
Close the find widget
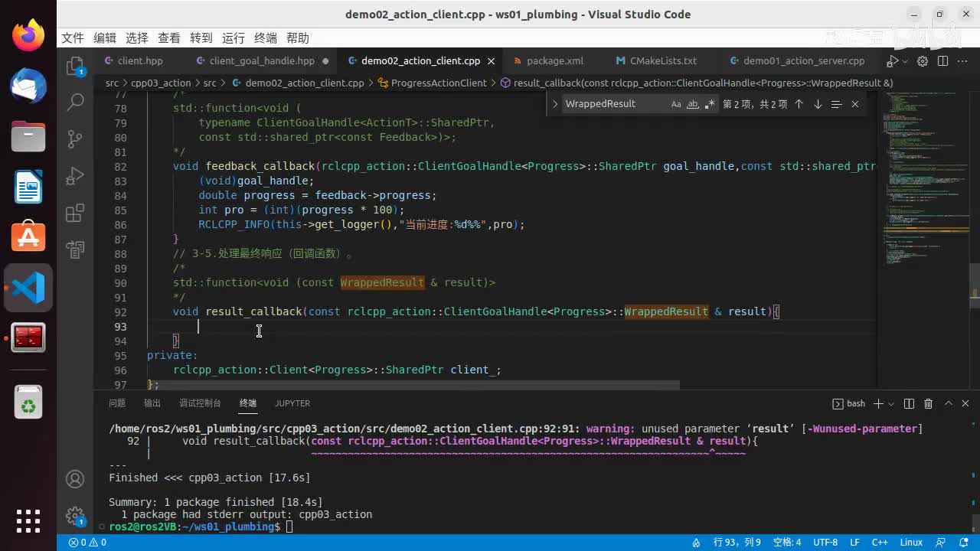tap(855, 104)
